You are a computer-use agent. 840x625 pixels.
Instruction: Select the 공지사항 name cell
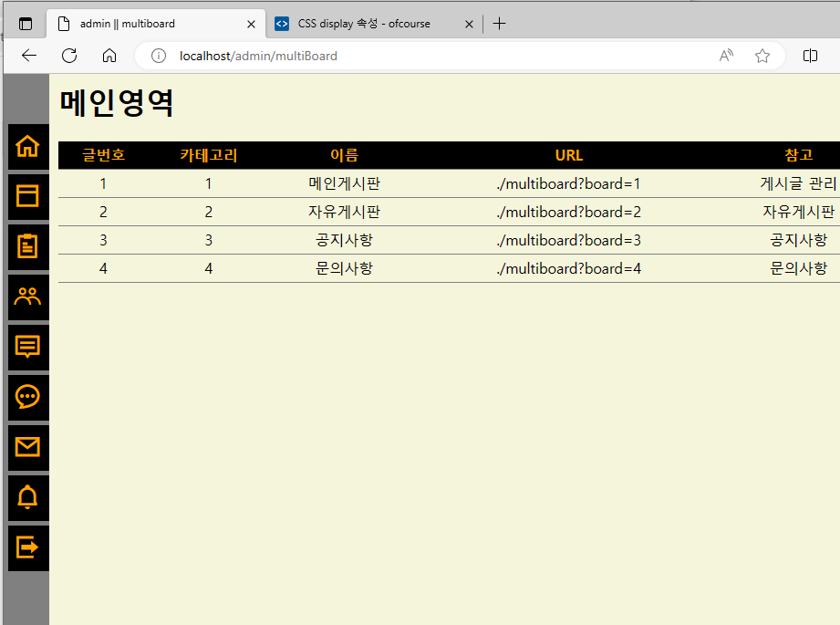(x=344, y=240)
